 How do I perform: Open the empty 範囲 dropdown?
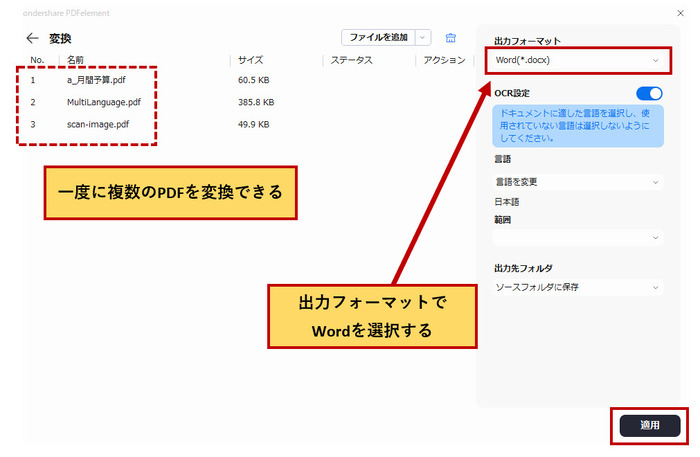click(x=577, y=237)
